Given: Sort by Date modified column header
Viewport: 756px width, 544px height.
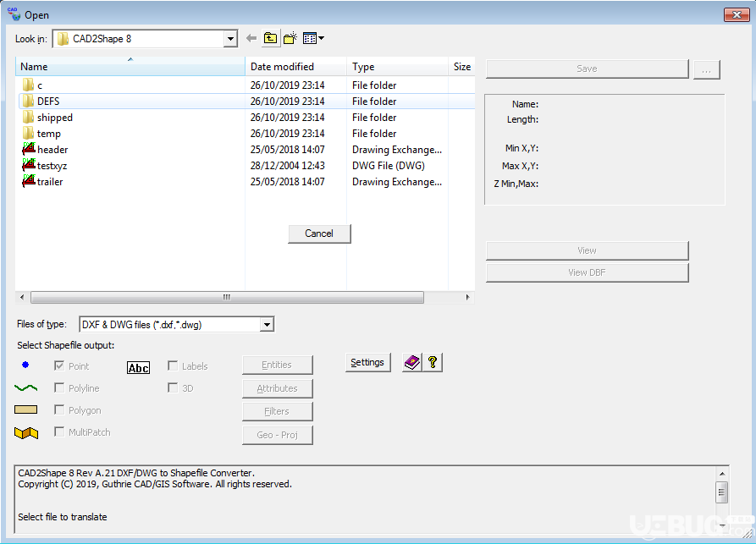Looking at the screenshot, I should 295,67.
